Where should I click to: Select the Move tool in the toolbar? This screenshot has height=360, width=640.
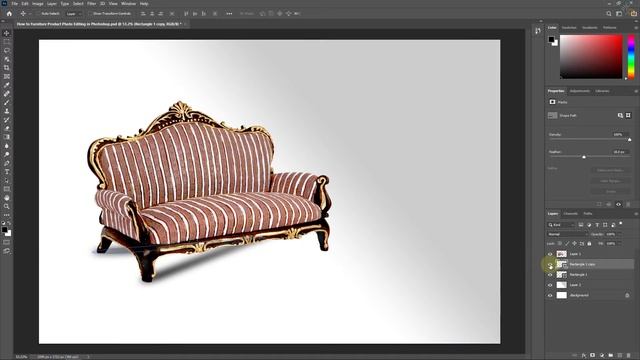coord(7,33)
